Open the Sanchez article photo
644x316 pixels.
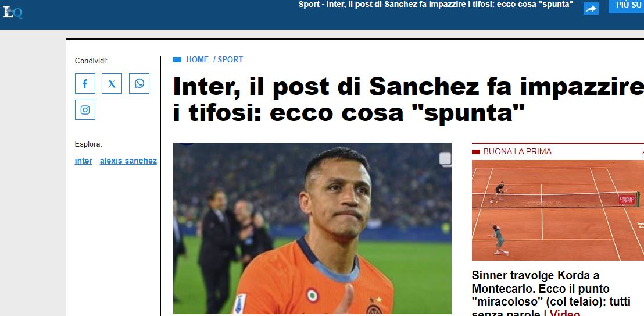click(x=312, y=228)
